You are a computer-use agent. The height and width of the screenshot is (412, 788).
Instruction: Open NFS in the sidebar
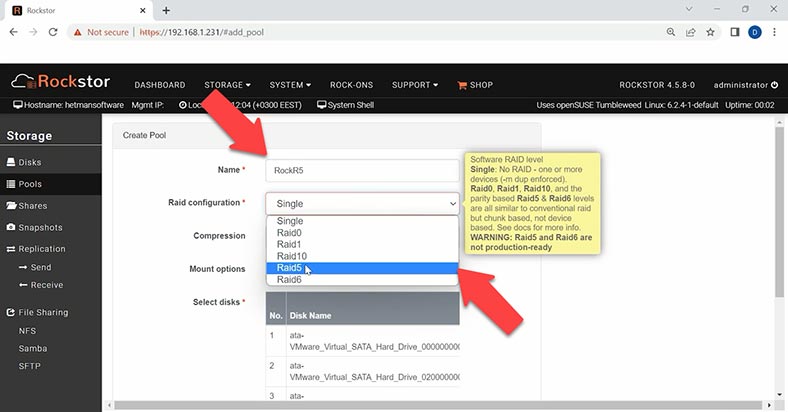coord(27,331)
